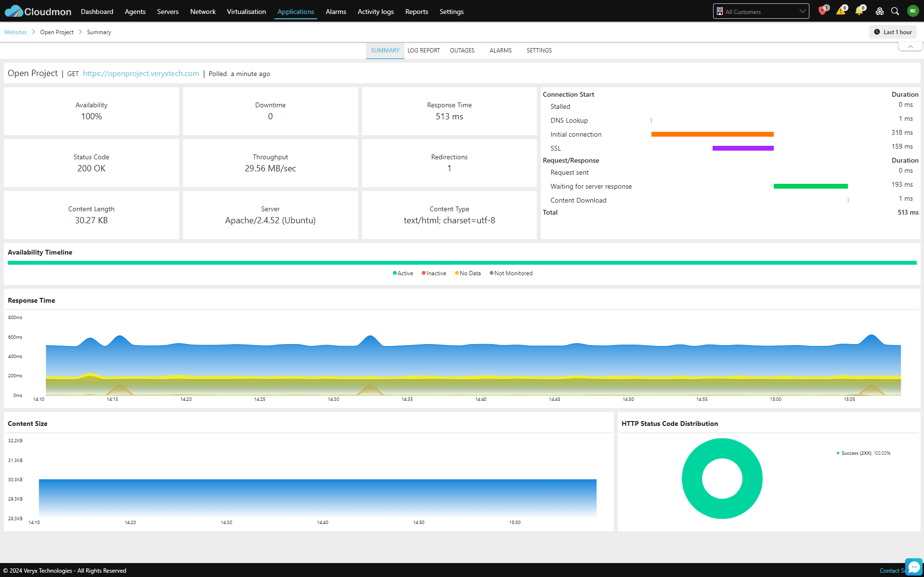The width and height of the screenshot is (924, 577).
Task: Toggle the Active legend item
Action: tap(403, 273)
